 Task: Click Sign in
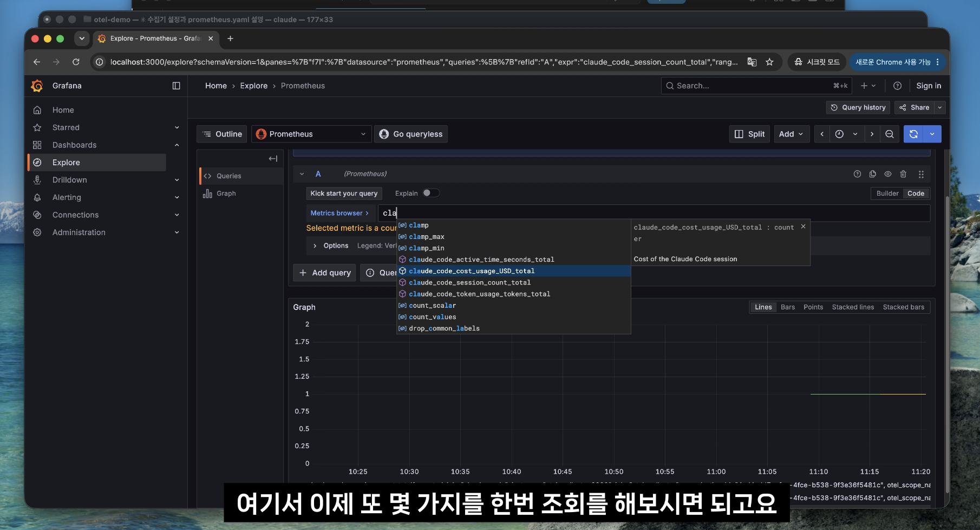tap(929, 86)
